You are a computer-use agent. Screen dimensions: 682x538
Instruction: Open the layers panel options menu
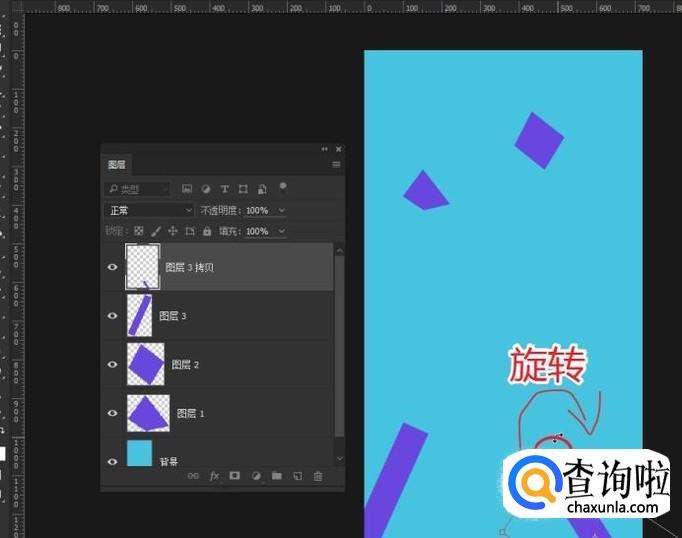coord(336,164)
